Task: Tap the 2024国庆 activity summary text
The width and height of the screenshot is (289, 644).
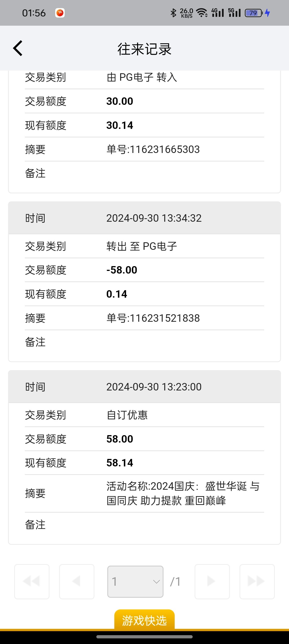Action: tap(183, 493)
